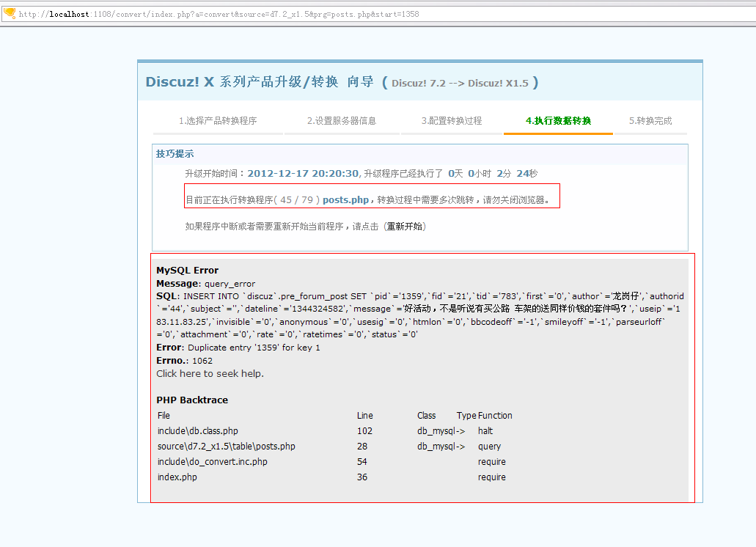Select step tab 2.设置服务器信息

[342, 121]
